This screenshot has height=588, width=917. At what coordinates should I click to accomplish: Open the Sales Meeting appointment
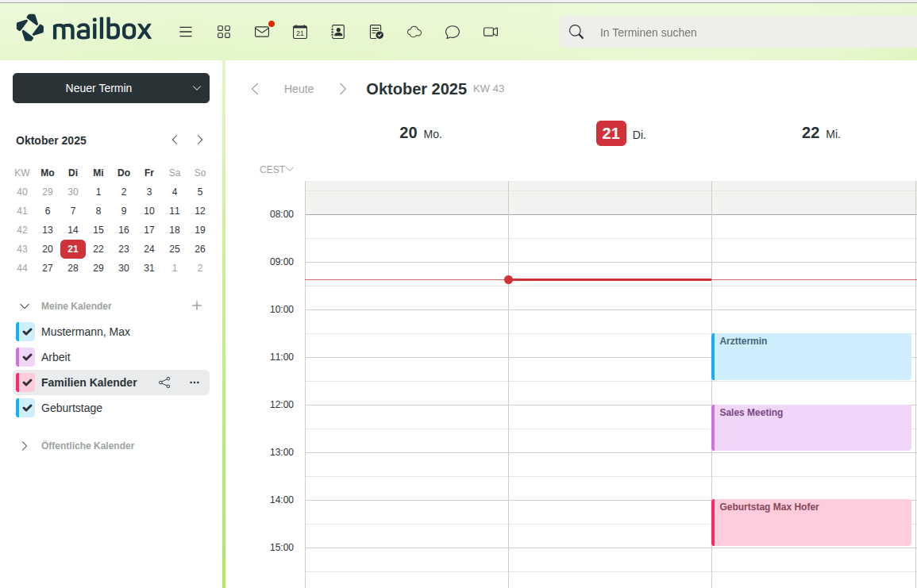click(x=810, y=427)
